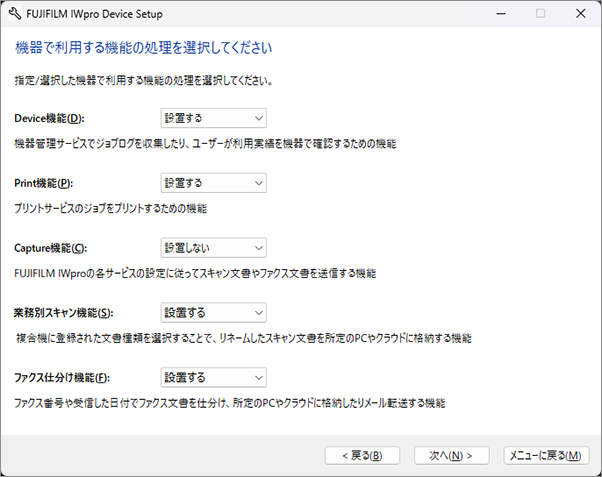
Task: Click the Device機能(D): label
Action: tap(49, 118)
